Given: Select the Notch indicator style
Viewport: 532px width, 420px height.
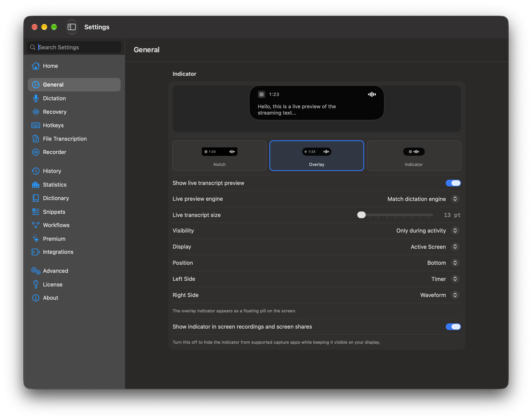Looking at the screenshot, I should (x=219, y=156).
